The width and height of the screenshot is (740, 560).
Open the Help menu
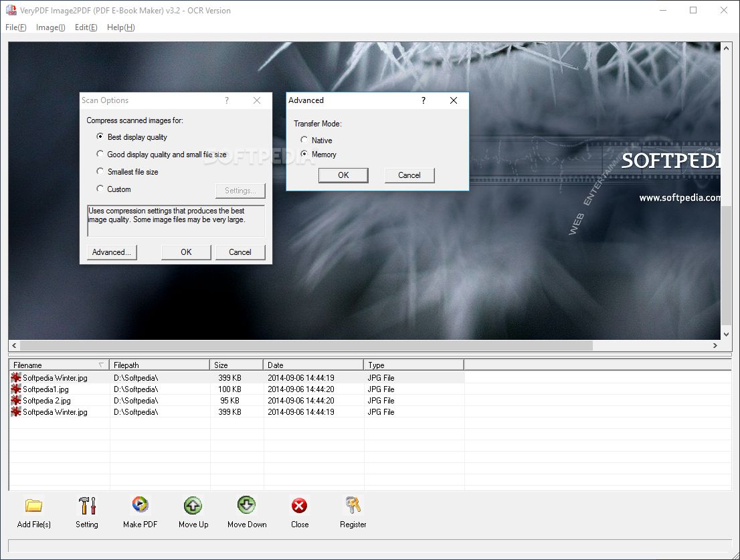pos(121,27)
